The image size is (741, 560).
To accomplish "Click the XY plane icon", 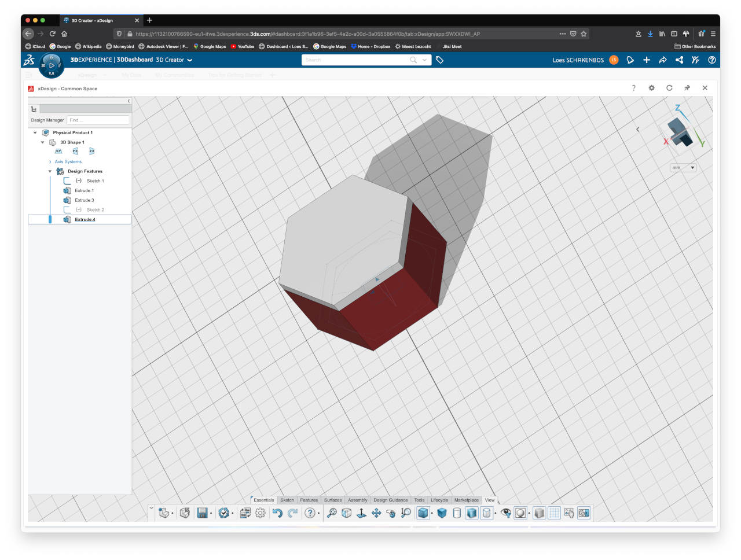I will point(58,152).
